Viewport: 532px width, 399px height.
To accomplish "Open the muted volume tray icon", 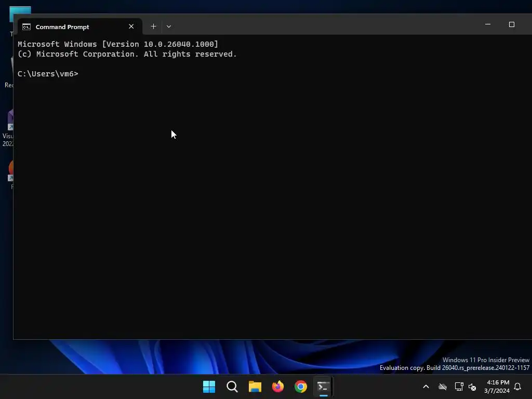I will coord(472,387).
